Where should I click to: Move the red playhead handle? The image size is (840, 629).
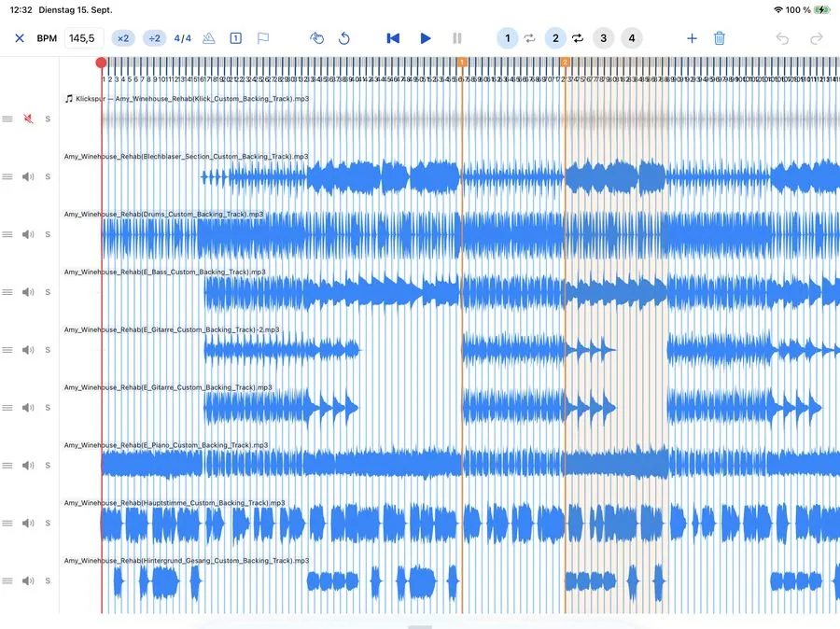[101, 63]
